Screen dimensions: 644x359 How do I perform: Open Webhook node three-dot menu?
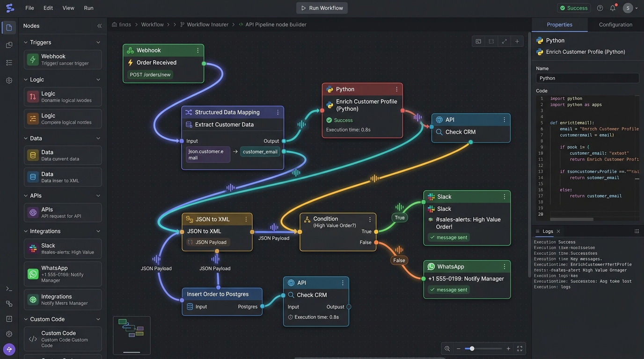(x=198, y=50)
